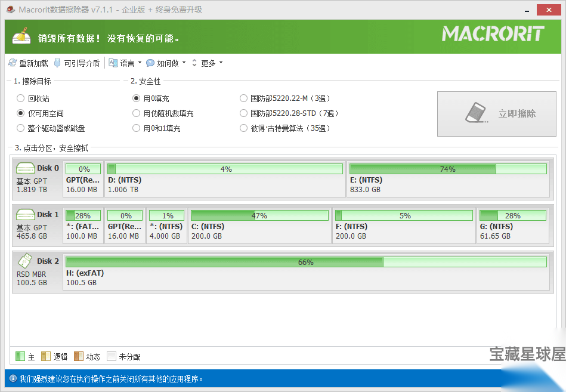Viewport: 566px width, 392px height.
Task: Click the reload (重新加载) icon
Action: click(13, 63)
